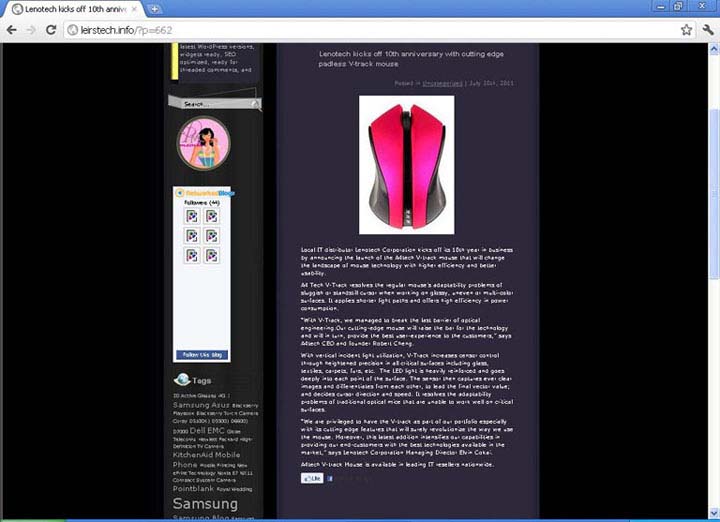Bookmark this page with the star icon

[x=686, y=30]
